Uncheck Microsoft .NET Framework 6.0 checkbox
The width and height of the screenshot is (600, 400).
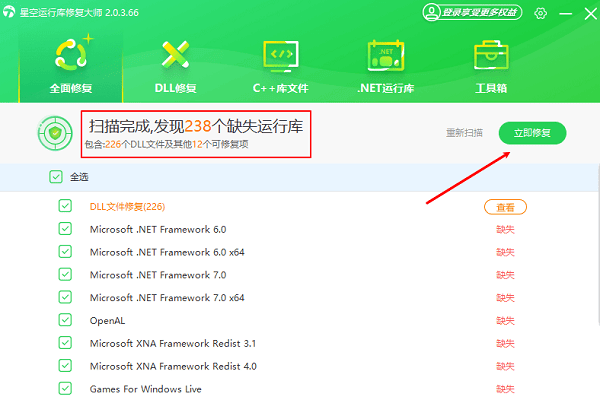65,229
